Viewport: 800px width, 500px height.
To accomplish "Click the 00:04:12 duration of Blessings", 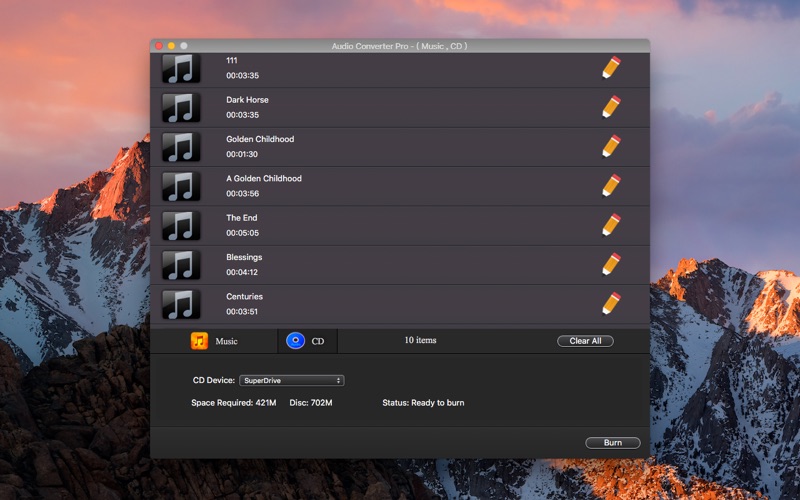I will click(x=242, y=272).
